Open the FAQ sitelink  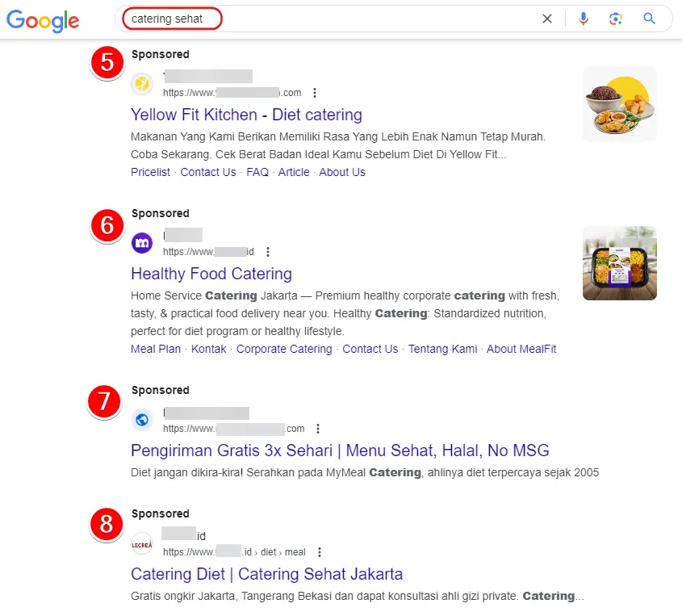(257, 172)
